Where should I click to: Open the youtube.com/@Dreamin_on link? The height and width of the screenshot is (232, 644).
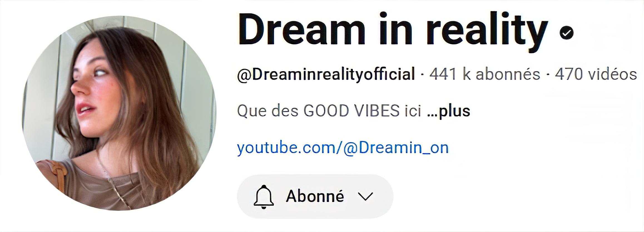click(x=343, y=147)
